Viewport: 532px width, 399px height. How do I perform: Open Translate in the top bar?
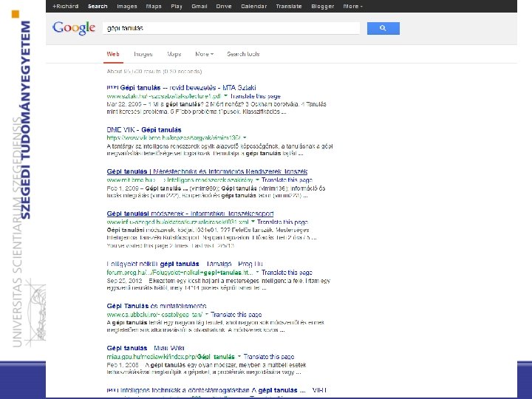pyautogui.click(x=289, y=6)
